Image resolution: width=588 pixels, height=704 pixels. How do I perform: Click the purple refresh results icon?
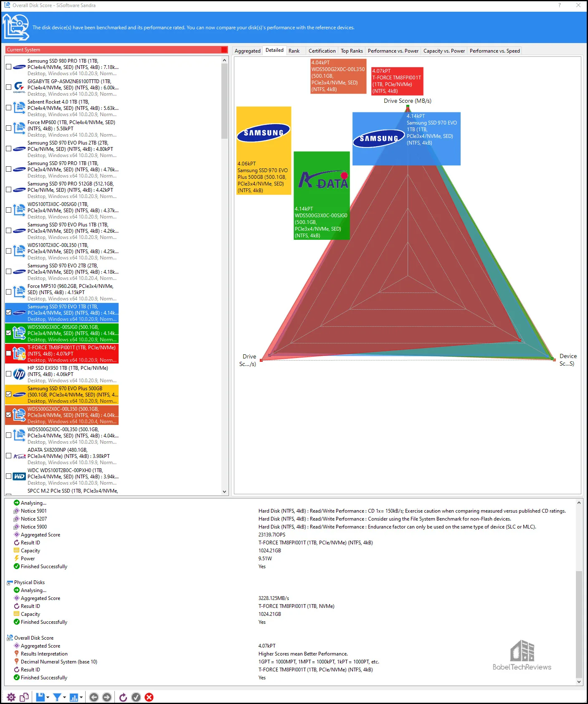point(123,697)
